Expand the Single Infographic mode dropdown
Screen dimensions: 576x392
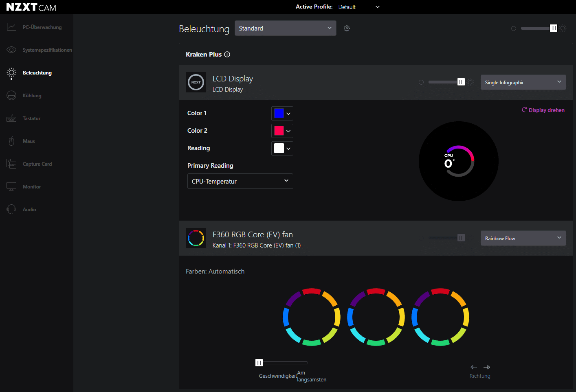click(x=523, y=82)
